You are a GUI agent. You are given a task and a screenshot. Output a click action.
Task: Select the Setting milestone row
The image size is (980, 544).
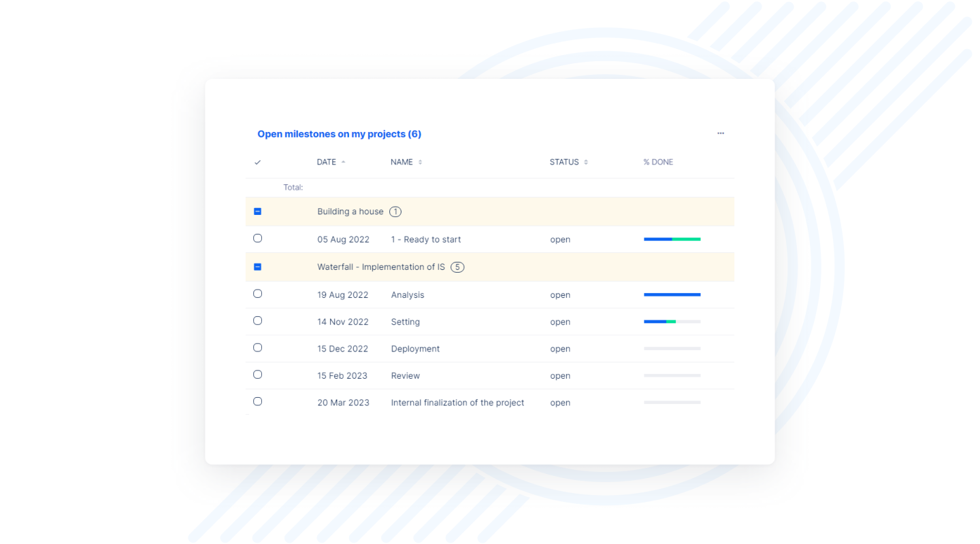tap(257, 321)
